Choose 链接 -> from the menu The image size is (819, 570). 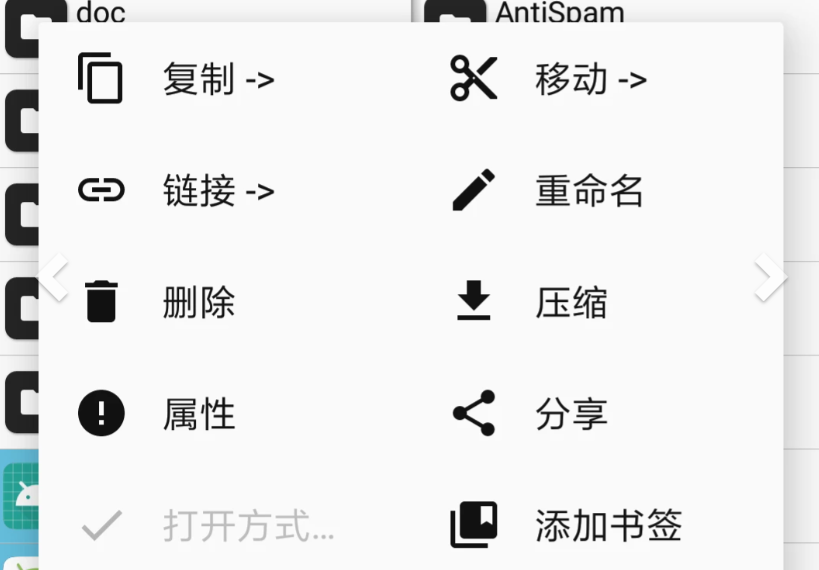pos(218,191)
